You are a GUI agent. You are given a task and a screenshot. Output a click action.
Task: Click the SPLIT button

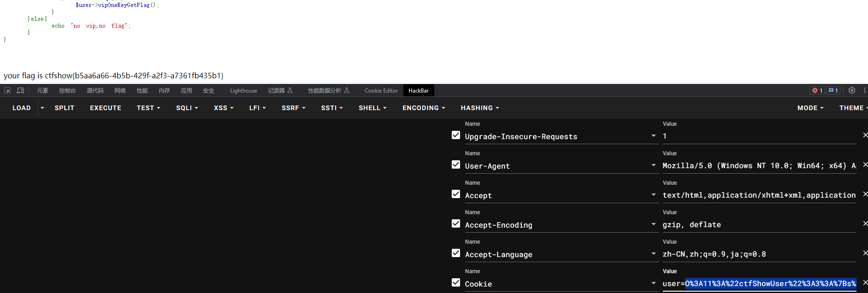pyautogui.click(x=65, y=108)
